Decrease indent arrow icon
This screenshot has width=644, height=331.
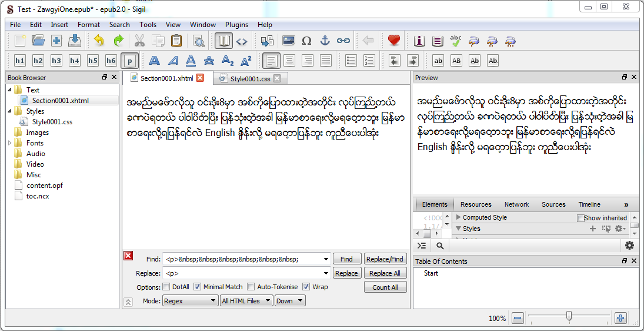coord(395,61)
